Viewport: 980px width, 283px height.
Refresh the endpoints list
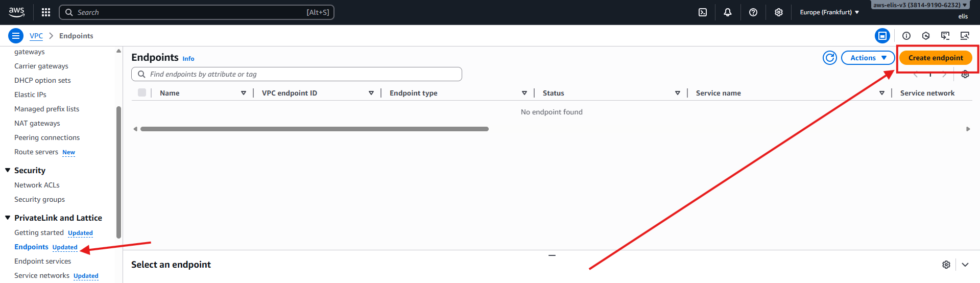tap(830, 58)
